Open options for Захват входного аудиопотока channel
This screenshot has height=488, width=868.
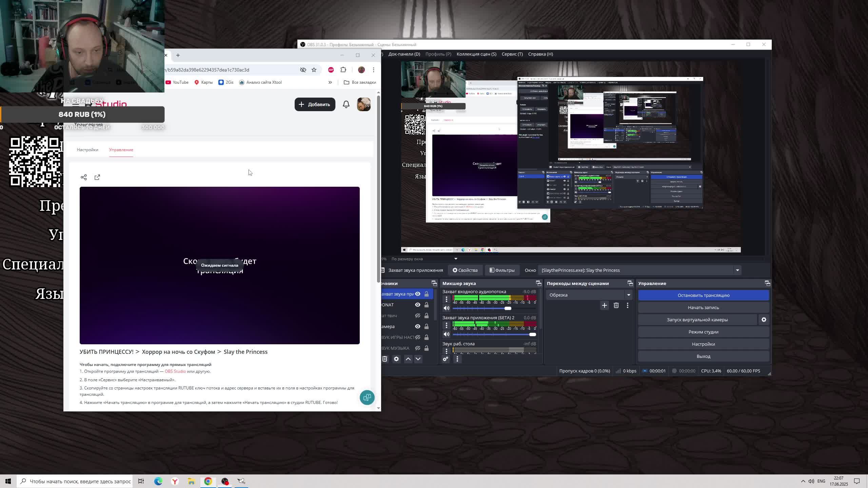pyautogui.click(x=446, y=299)
